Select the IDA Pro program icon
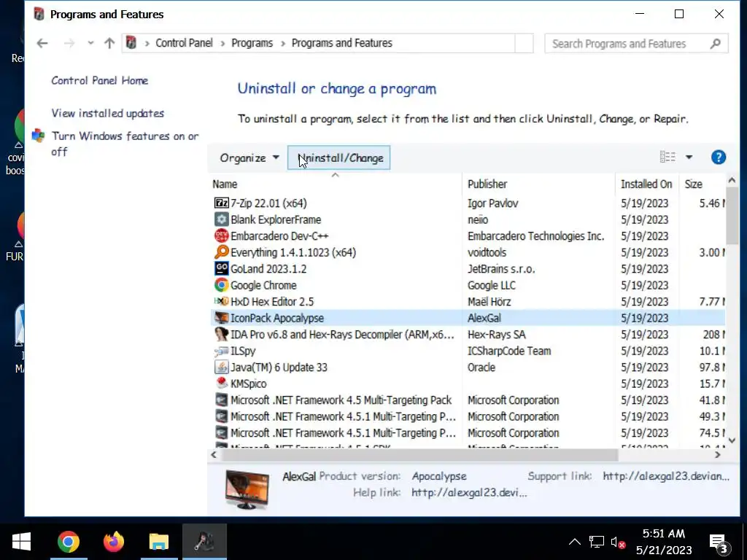 pyautogui.click(x=222, y=334)
